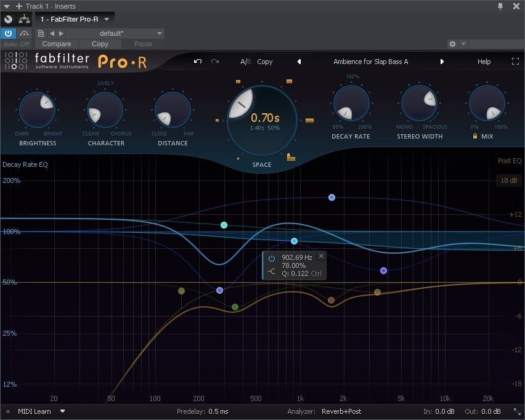Viewport: 525px width, 420px height.
Task: Click the Compare button
Action: pyautogui.click(x=56, y=44)
